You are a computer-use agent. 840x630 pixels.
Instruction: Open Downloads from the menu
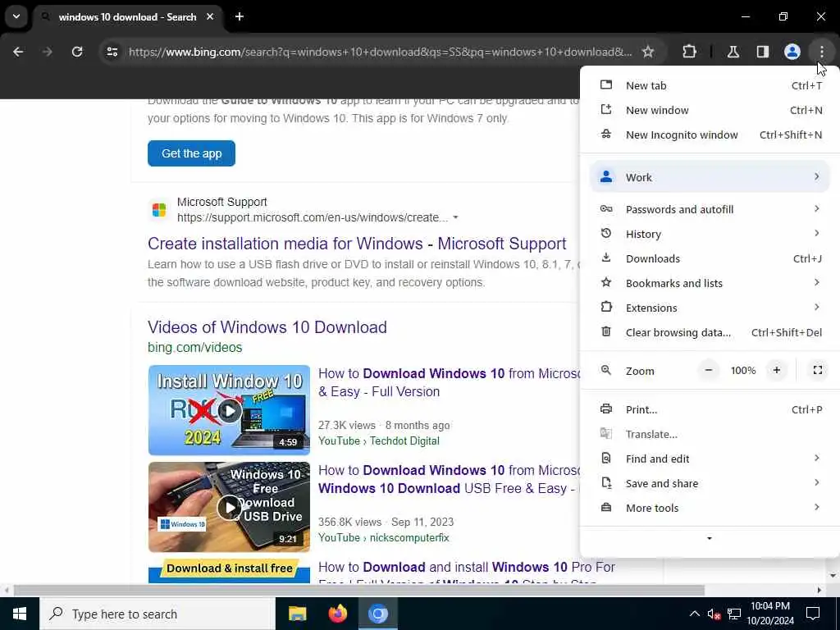[x=710, y=258]
